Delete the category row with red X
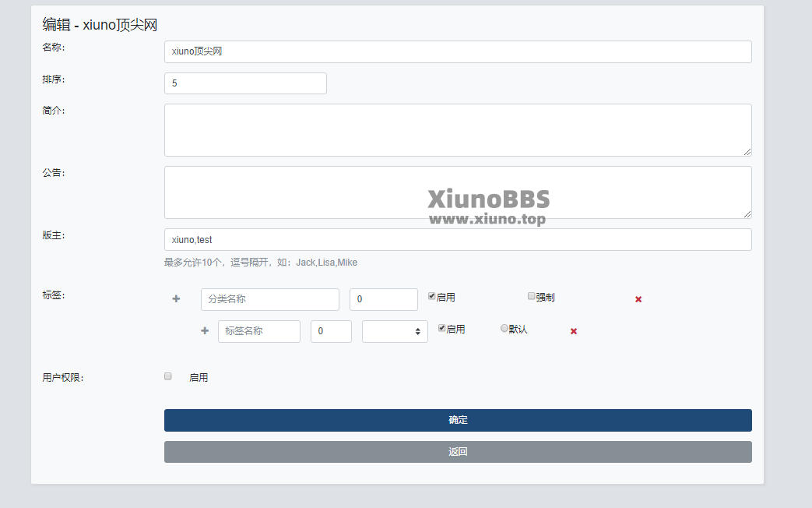Image resolution: width=812 pixels, height=508 pixels. coord(638,299)
